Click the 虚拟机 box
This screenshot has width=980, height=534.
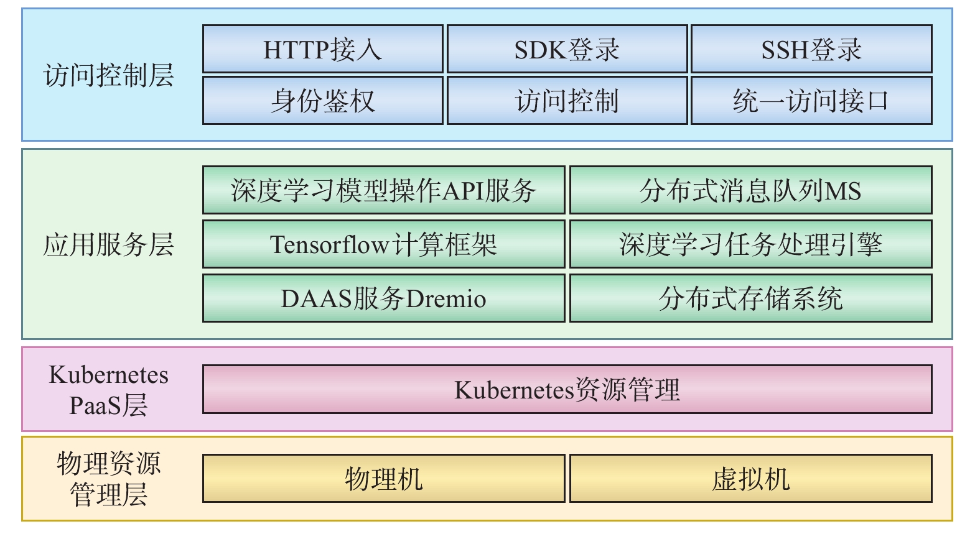(750, 479)
